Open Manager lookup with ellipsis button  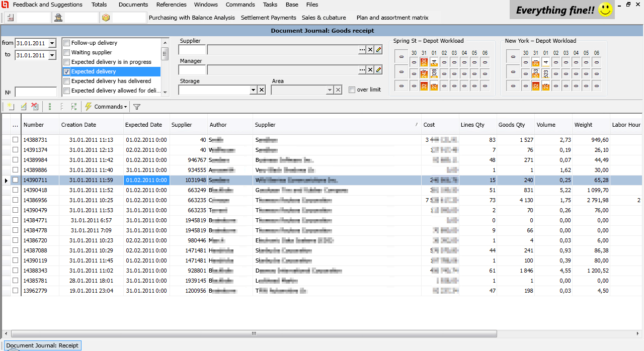(x=362, y=69)
